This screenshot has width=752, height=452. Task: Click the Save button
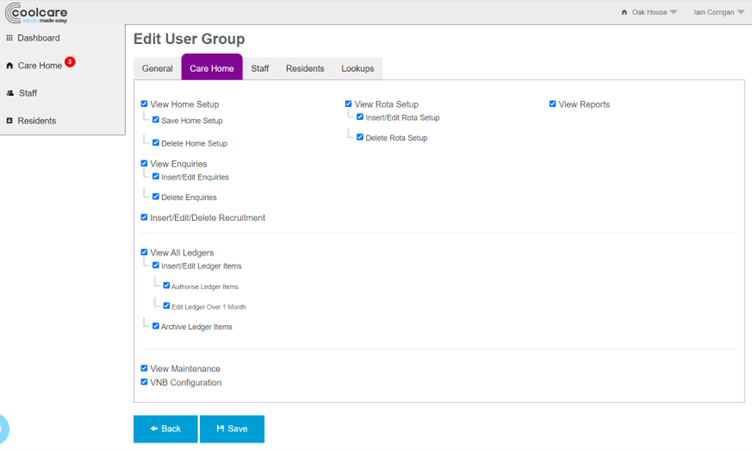click(x=232, y=429)
